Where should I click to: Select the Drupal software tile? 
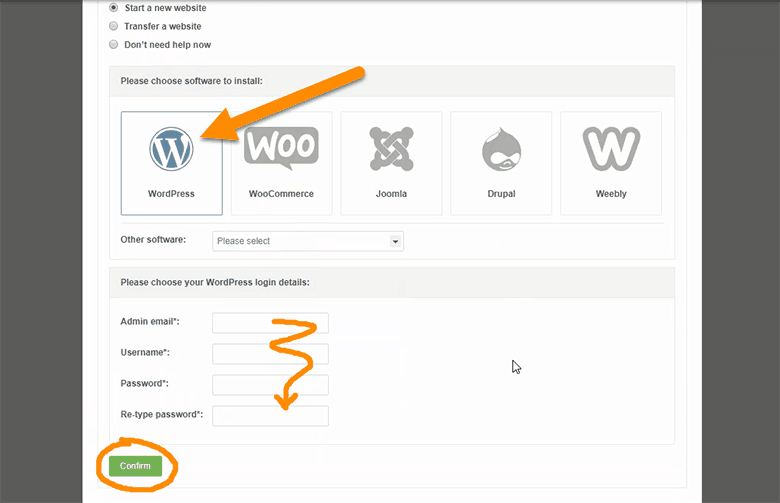[x=501, y=163]
